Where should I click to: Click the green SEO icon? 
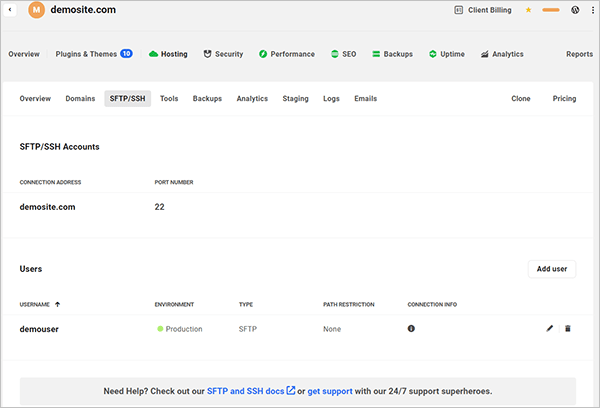point(335,54)
